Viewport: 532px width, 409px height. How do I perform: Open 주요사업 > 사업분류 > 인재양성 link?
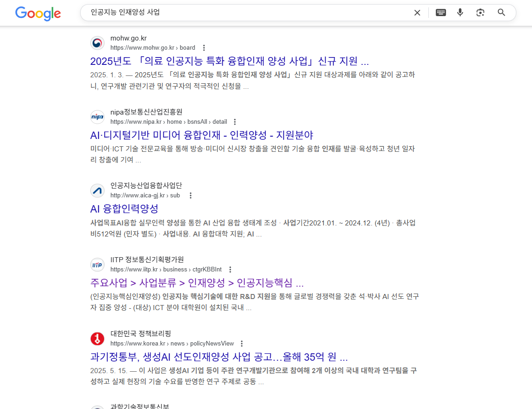pyautogui.click(x=197, y=282)
